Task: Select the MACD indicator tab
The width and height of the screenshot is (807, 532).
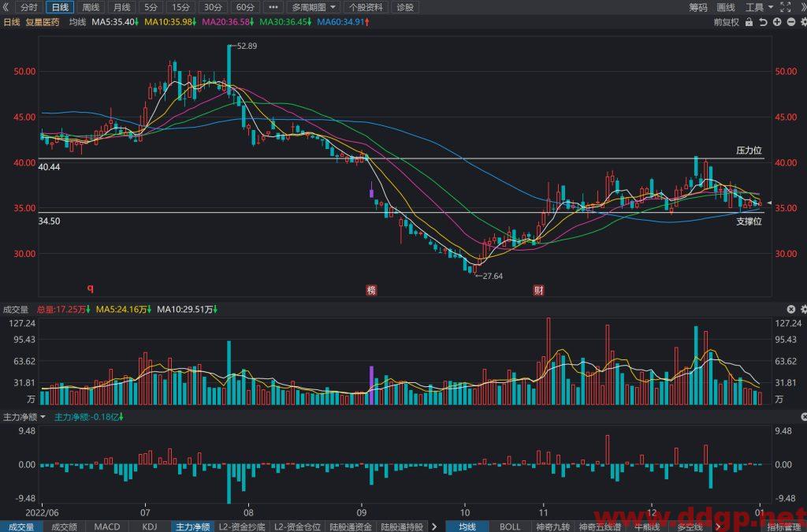Action: click(107, 526)
